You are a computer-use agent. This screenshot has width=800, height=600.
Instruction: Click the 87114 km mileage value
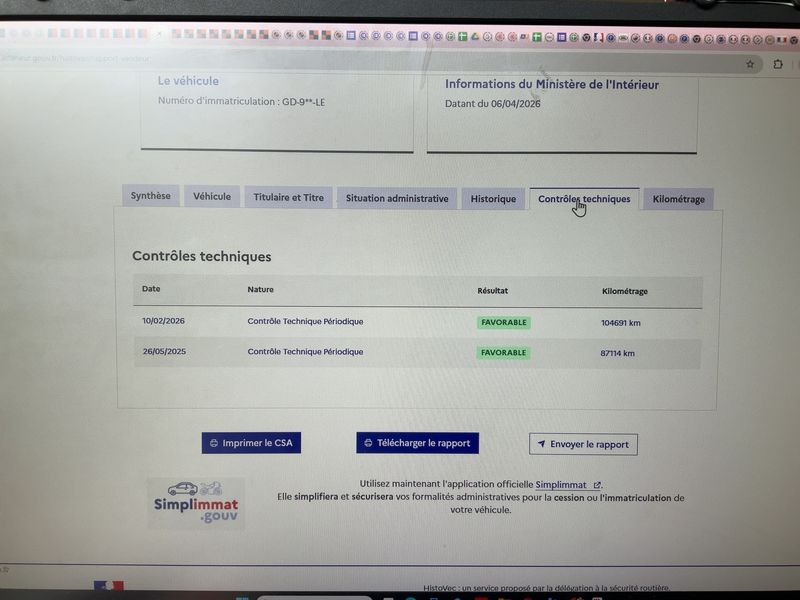point(617,353)
